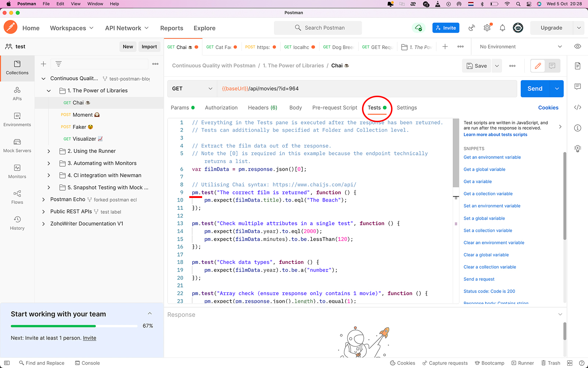Collapse the Continuous Quality collection

pos(43,78)
